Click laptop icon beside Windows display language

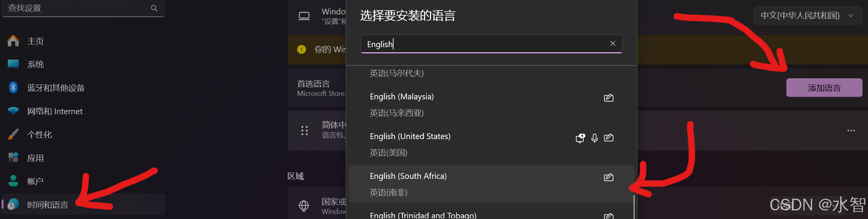pyautogui.click(x=304, y=16)
